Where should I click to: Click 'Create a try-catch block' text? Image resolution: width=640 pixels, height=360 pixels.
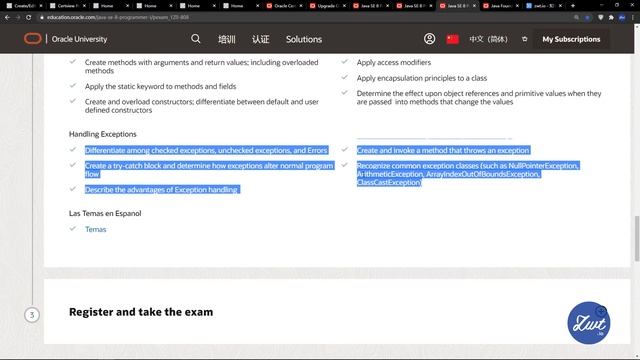[209, 169]
